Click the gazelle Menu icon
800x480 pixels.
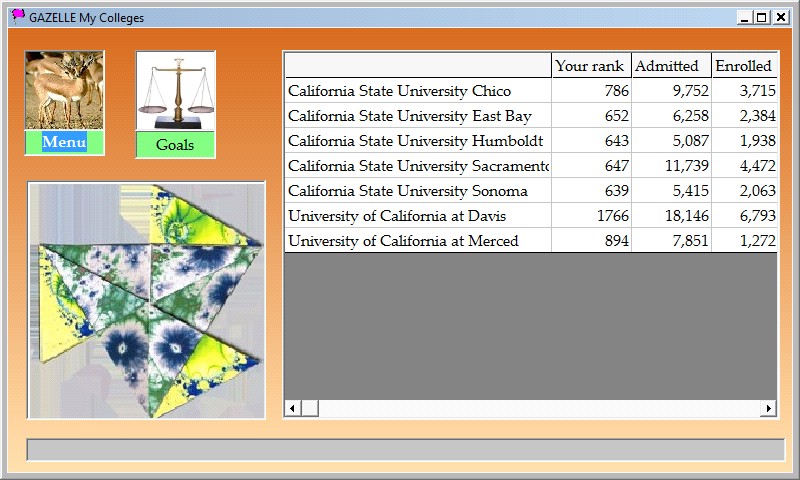(x=64, y=90)
